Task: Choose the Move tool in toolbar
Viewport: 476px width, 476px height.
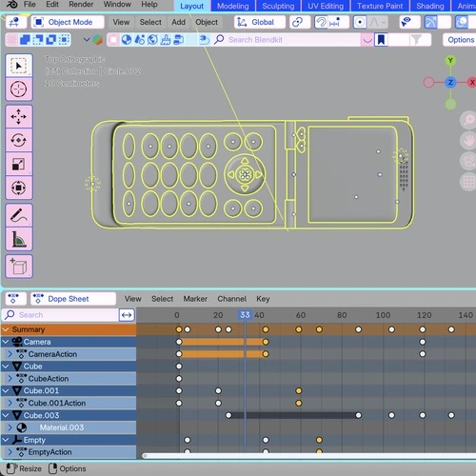Action: point(19,117)
